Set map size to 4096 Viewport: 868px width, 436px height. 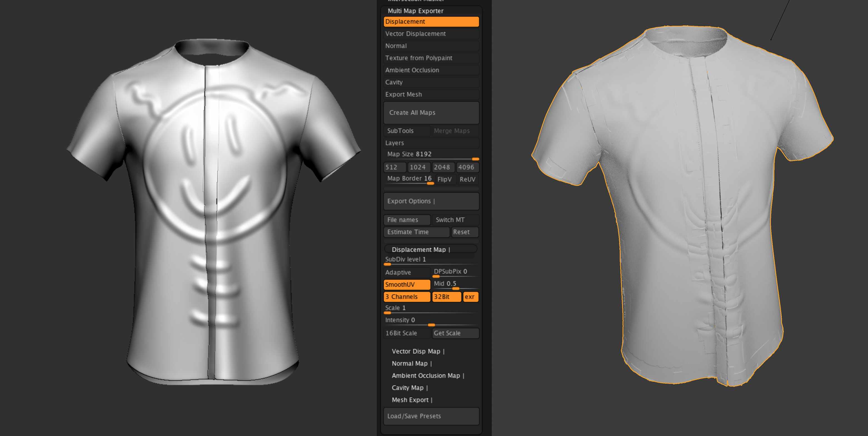pos(467,167)
